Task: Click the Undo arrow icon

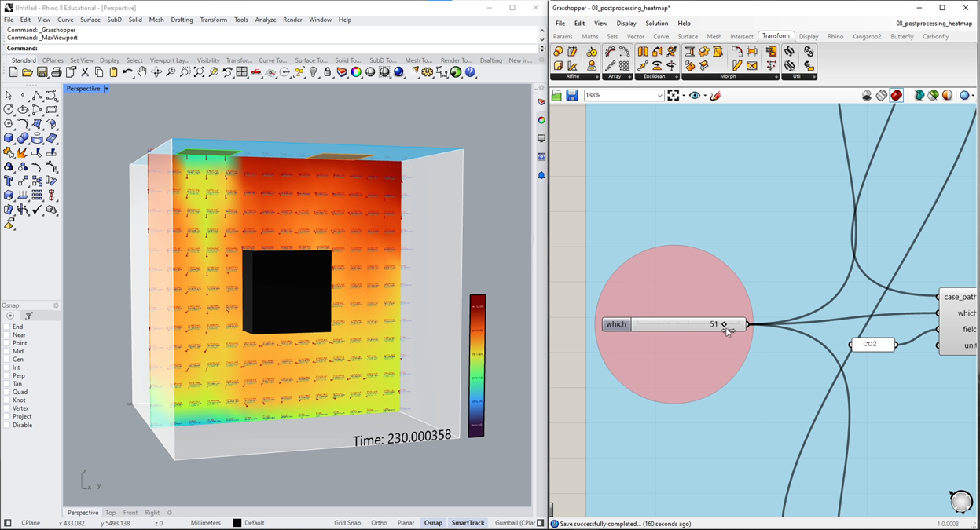Action: [x=127, y=72]
